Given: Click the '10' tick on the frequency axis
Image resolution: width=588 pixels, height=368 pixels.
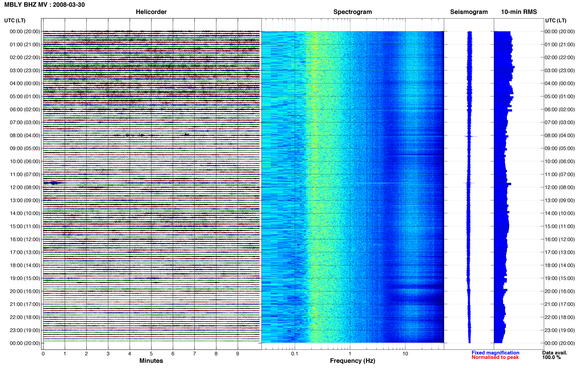Looking at the screenshot, I should [405, 354].
